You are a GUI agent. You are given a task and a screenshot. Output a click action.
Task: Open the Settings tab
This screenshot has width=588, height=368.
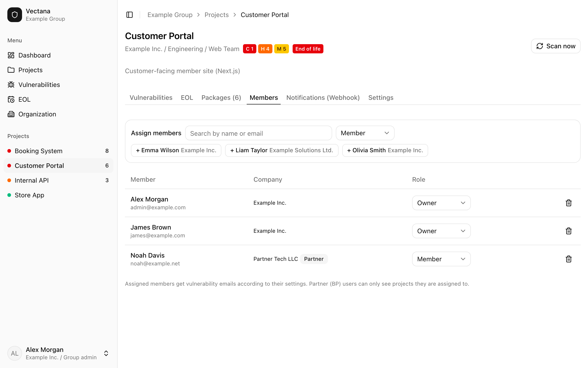pos(381,98)
